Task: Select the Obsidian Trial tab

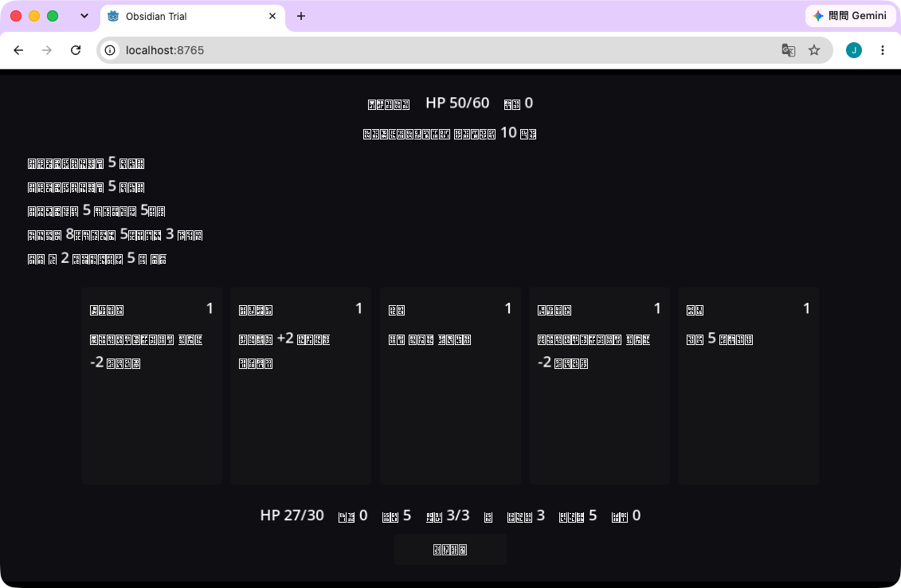Action: click(193, 16)
